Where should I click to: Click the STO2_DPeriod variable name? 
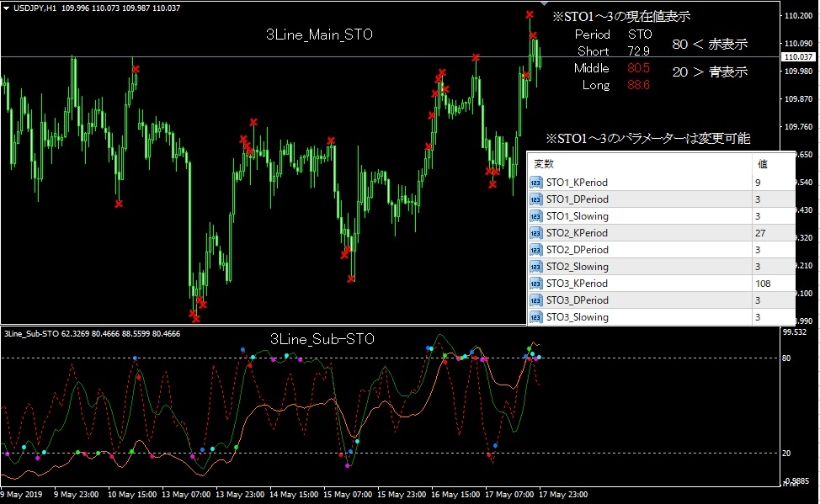578,250
